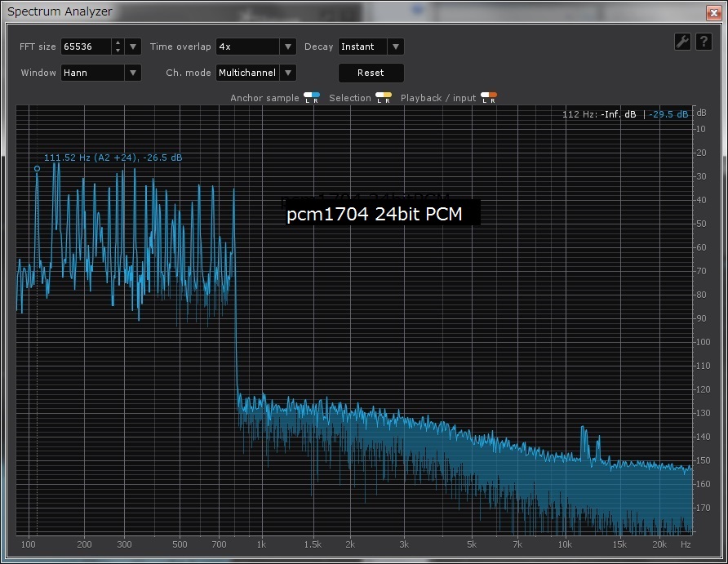Click the Multichannel value box
The width and height of the screenshot is (728, 564).
248,73
